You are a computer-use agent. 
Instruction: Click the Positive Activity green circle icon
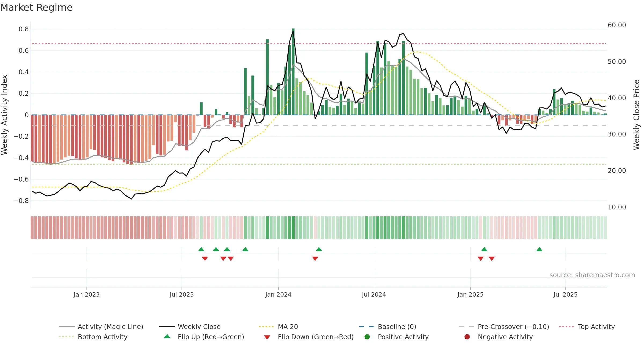coord(367,337)
